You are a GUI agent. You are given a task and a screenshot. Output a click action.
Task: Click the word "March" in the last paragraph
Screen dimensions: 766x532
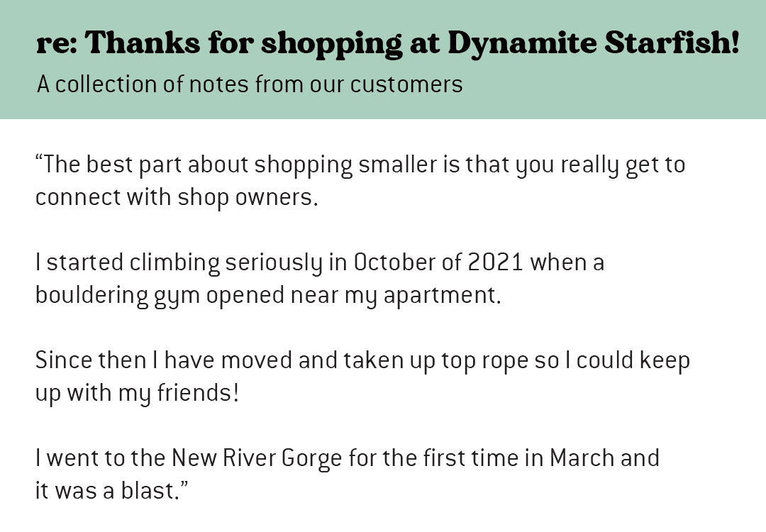coord(582,458)
